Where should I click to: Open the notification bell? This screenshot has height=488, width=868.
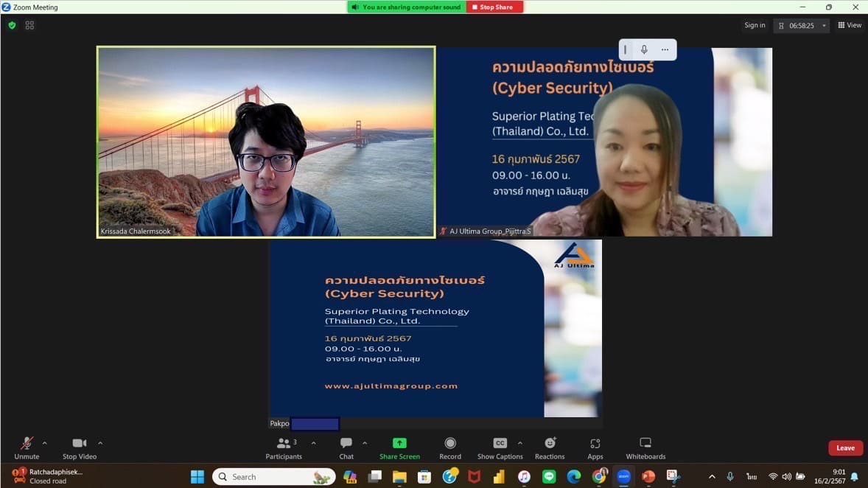click(x=855, y=476)
